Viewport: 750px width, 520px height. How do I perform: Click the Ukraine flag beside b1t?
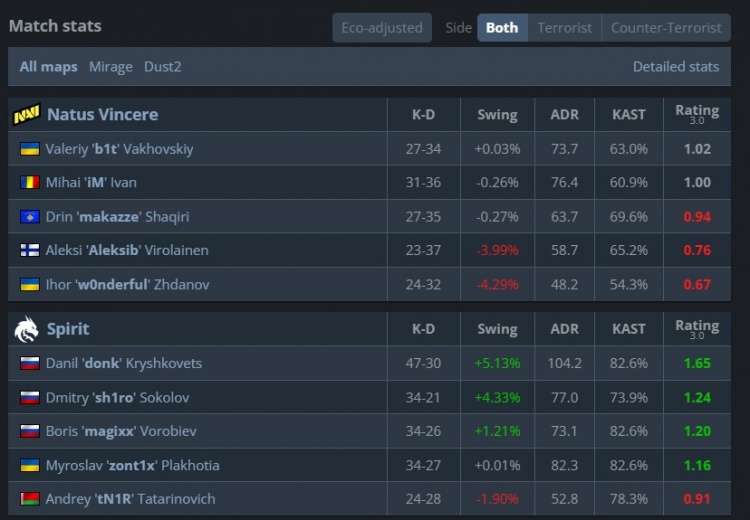point(29,149)
